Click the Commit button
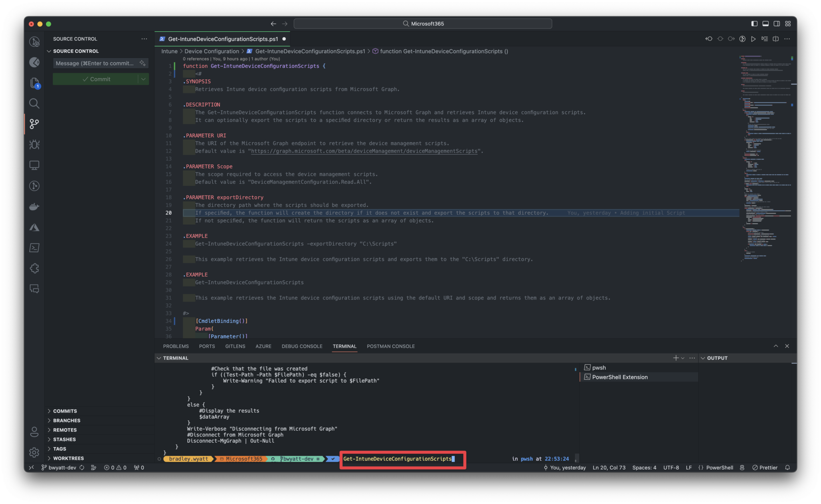Image resolution: width=821 pixels, height=504 pixels. point(96,79)
